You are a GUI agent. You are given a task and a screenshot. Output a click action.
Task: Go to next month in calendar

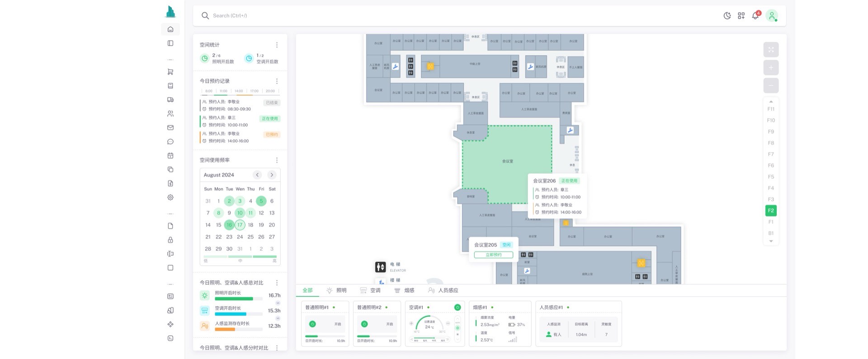[272, 175]
